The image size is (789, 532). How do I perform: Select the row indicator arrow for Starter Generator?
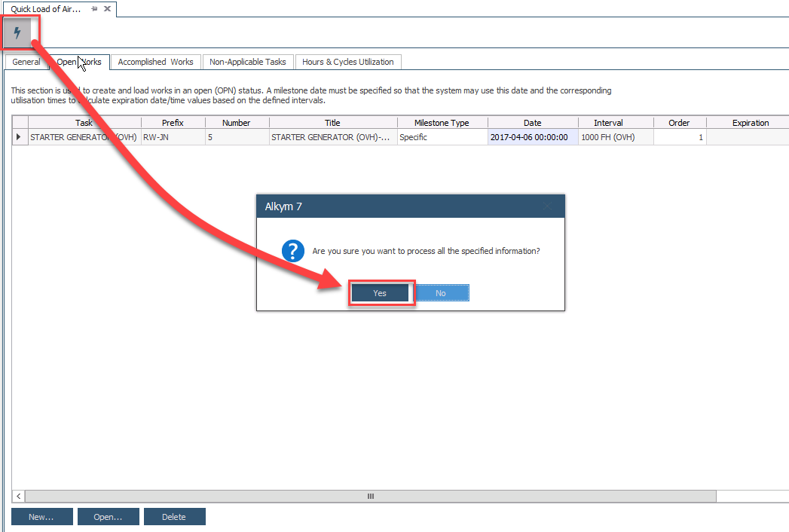(20, 137)
